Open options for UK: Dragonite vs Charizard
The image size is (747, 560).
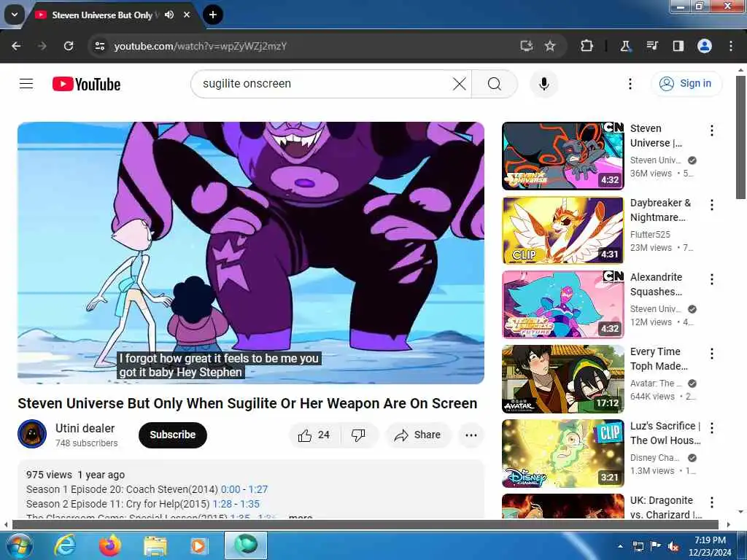pos(712,502)
